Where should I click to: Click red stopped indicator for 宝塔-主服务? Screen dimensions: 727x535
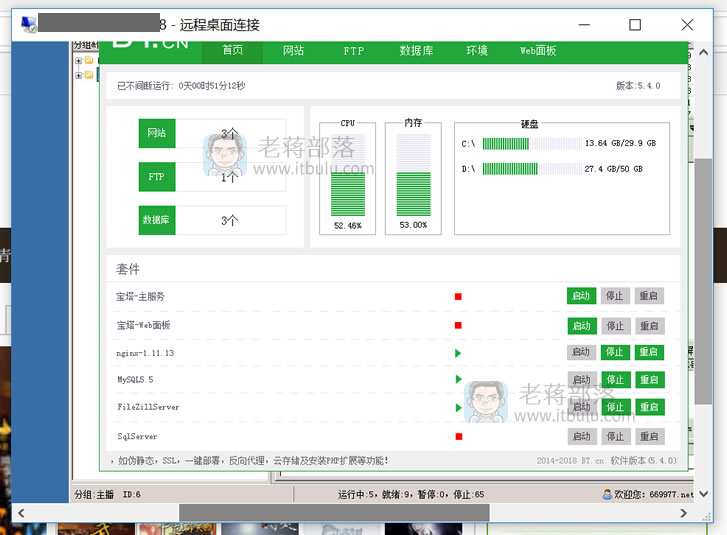(x=458, y=297)
